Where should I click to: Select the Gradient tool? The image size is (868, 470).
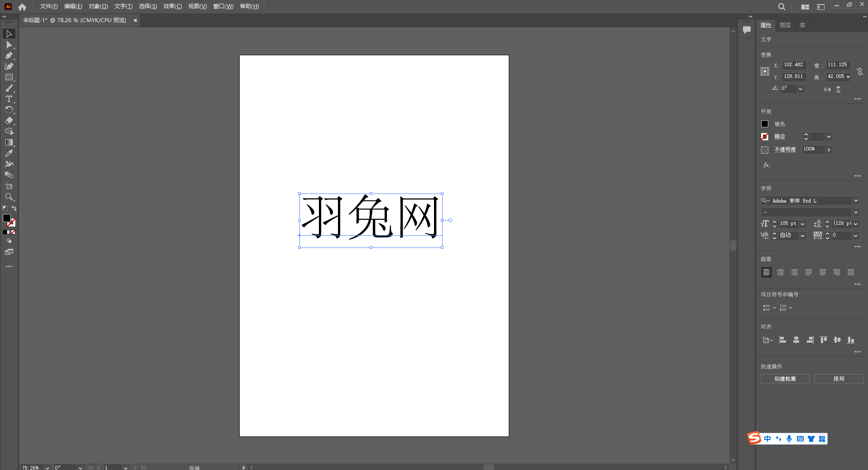9,143
